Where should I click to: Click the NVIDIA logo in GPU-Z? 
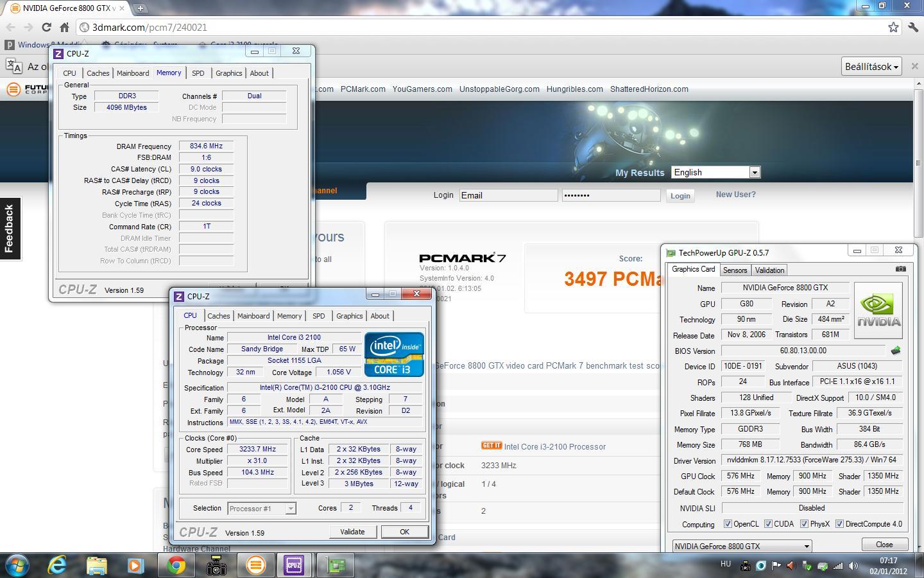coord(878,310)
